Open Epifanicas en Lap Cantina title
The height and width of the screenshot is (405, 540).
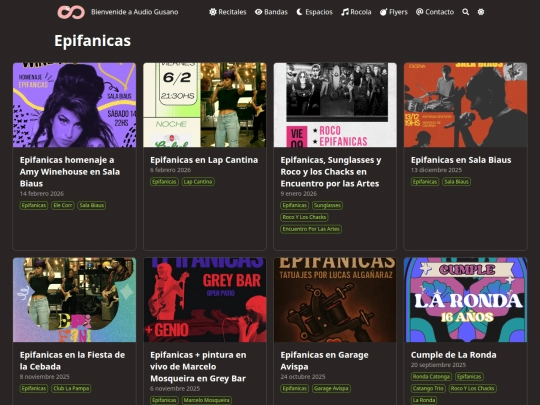(204, 160)
